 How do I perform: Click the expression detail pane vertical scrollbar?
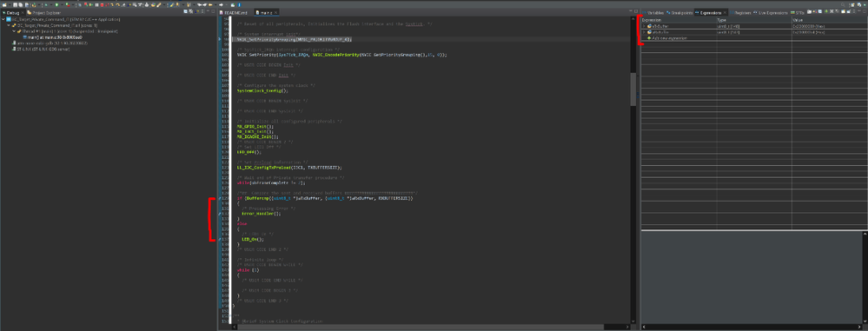tap(865, 277)
